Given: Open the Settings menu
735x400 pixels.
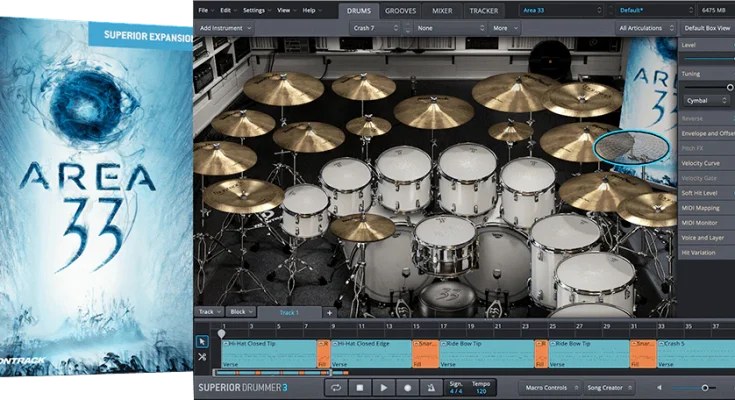Looking at the screenshot, I should [x=255, y=10].
